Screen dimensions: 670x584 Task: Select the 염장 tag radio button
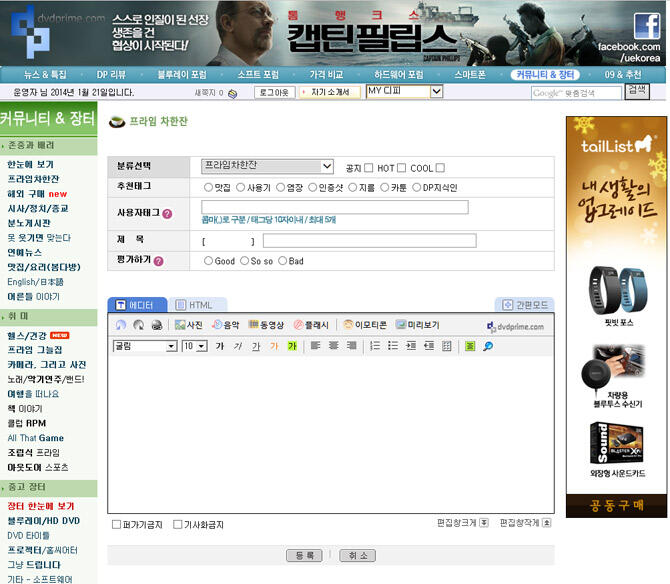pos(280,187)
